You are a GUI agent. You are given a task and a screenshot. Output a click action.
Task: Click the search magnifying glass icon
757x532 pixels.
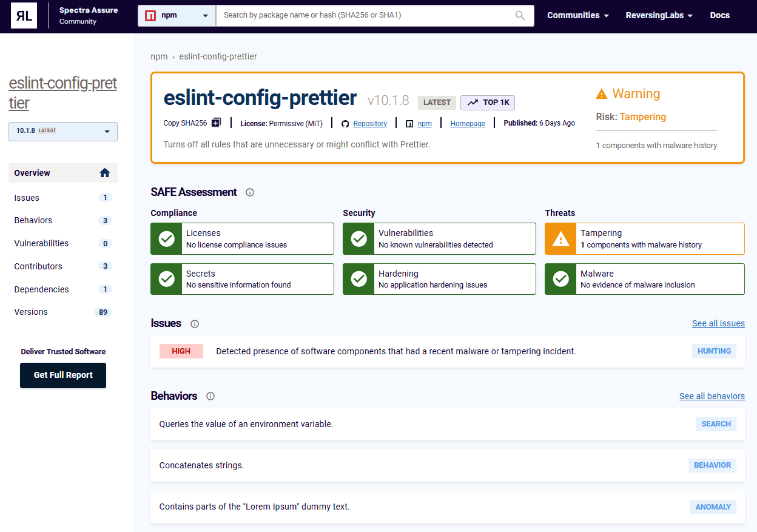click(x=520, y=15)
